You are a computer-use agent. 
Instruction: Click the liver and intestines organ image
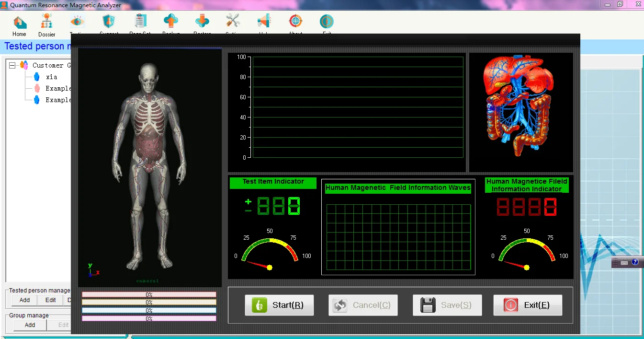pos(520,106)
